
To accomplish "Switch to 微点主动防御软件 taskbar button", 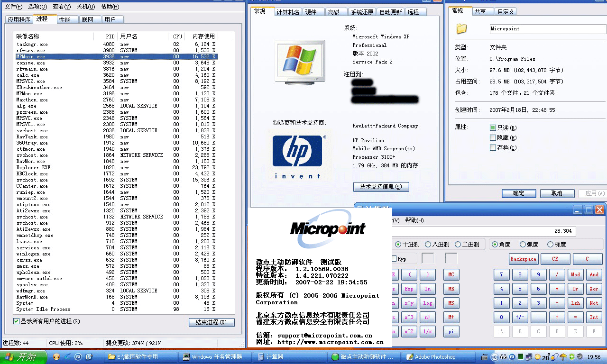I will coord(364,357).
